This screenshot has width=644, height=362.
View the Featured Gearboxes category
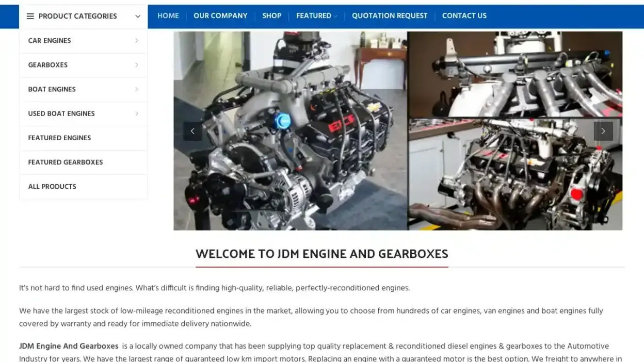tap(65, 162)
